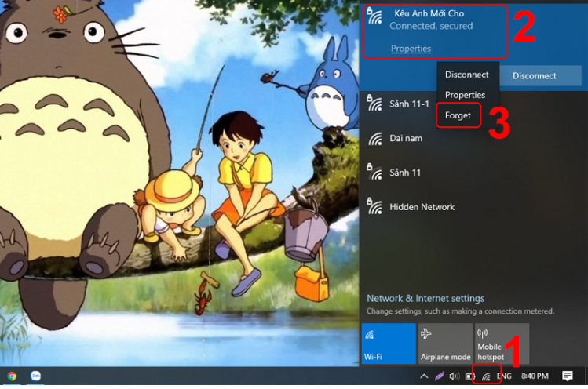The height and width of the screenshot is (389, 588).
Task: Click the "Change settings" description text
Action: (x=460, y=311)
